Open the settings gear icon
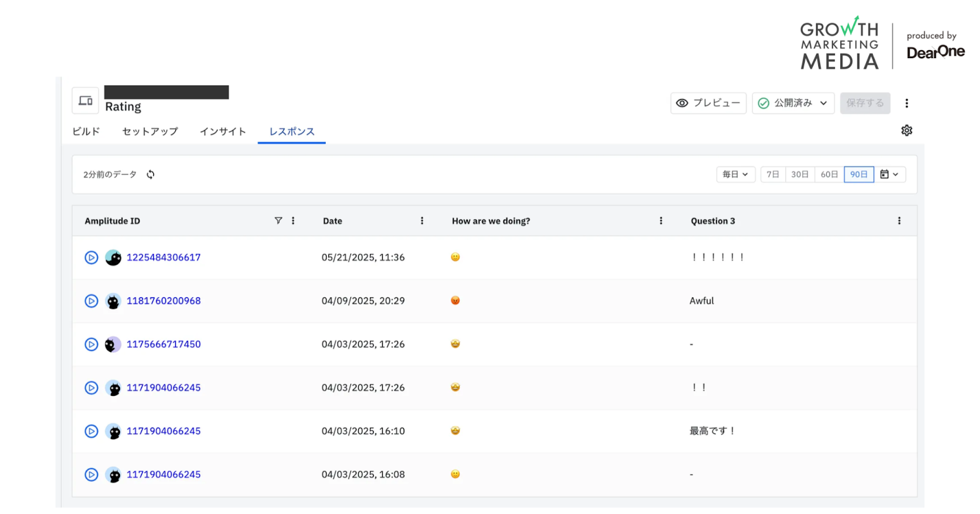This screenshot has height=514, width=980. (907, 130)
